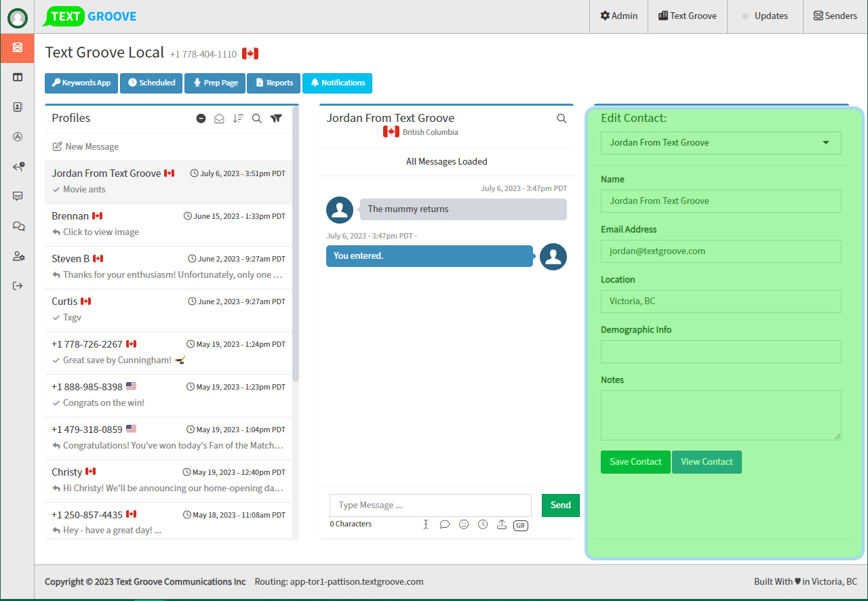
Task: Click the Scheduled button
Action: click(x=152, y=83)
